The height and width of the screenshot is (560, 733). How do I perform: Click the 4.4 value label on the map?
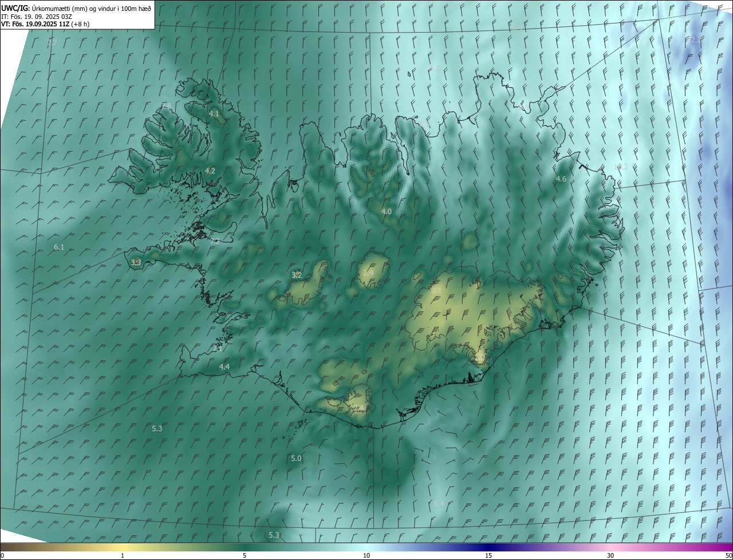coord(224,367)
